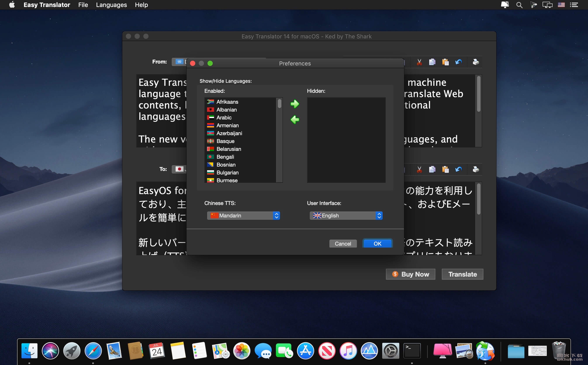This screenshot has width=588, height=365.
Task: Open Photos app in the Dock
Action: coord(242,351)
